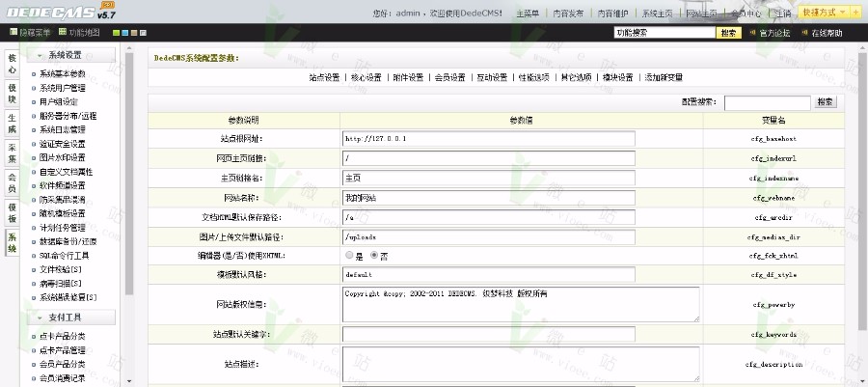
Task: Open 系统用户管理 in sidebar
Action: 63,88
